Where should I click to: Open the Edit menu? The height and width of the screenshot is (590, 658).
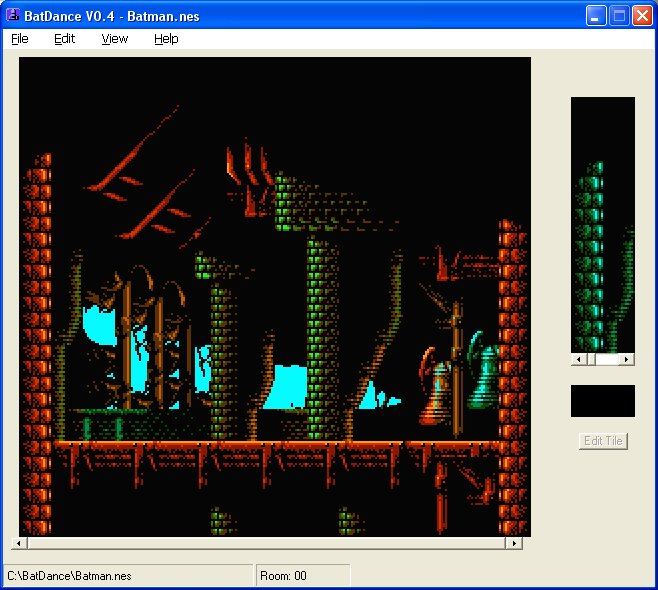tap(64, 39)
